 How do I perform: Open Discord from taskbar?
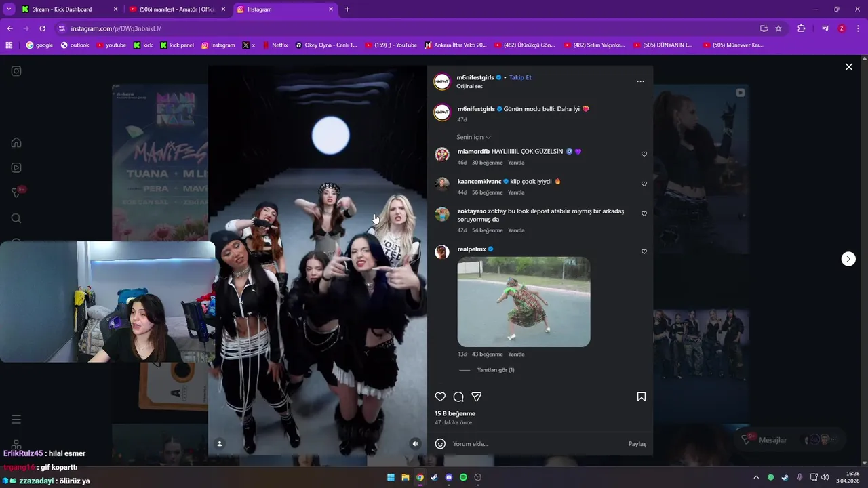(449, 477)
